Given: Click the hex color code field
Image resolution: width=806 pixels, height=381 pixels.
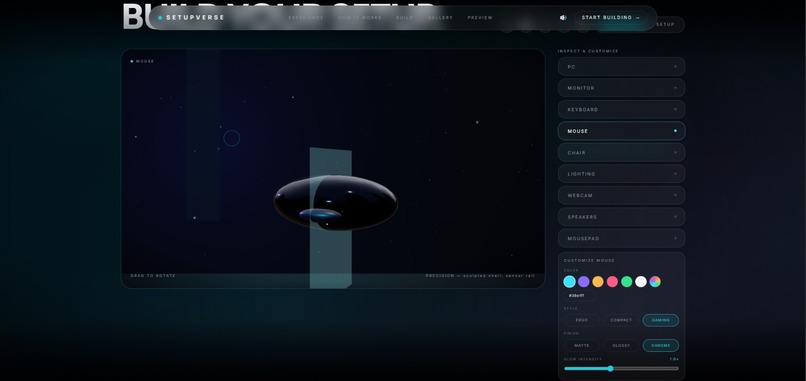Looking at the screenshot, I should tap(580, 296).
